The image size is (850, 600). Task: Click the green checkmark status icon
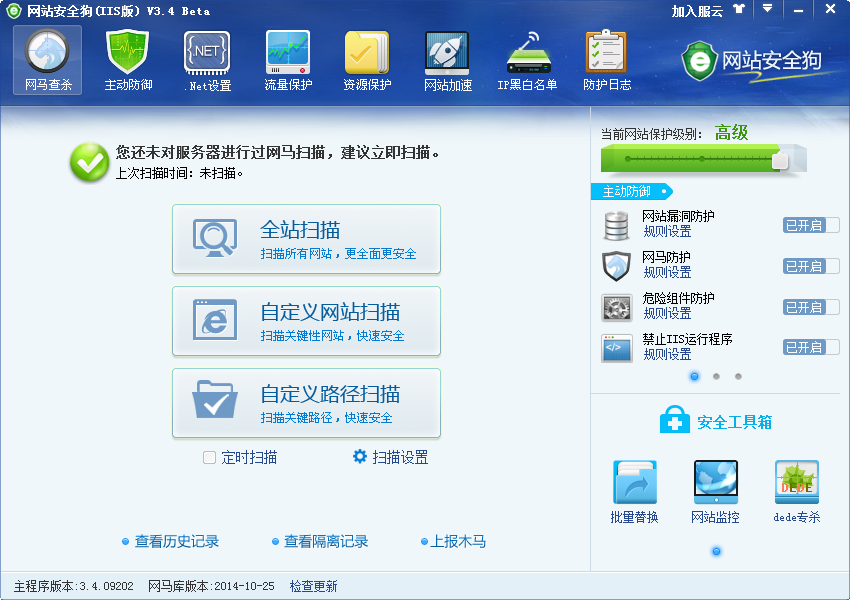(x=89, y=162)
